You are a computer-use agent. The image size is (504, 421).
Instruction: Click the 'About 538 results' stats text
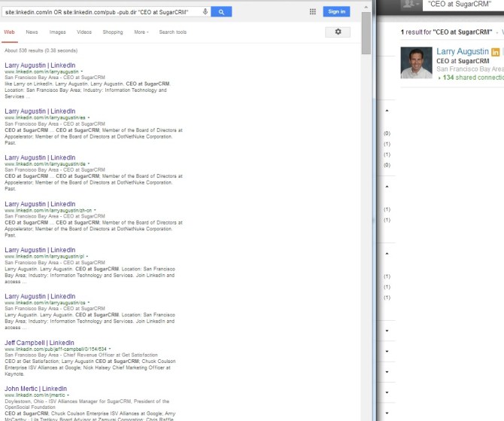pos(41,50)
